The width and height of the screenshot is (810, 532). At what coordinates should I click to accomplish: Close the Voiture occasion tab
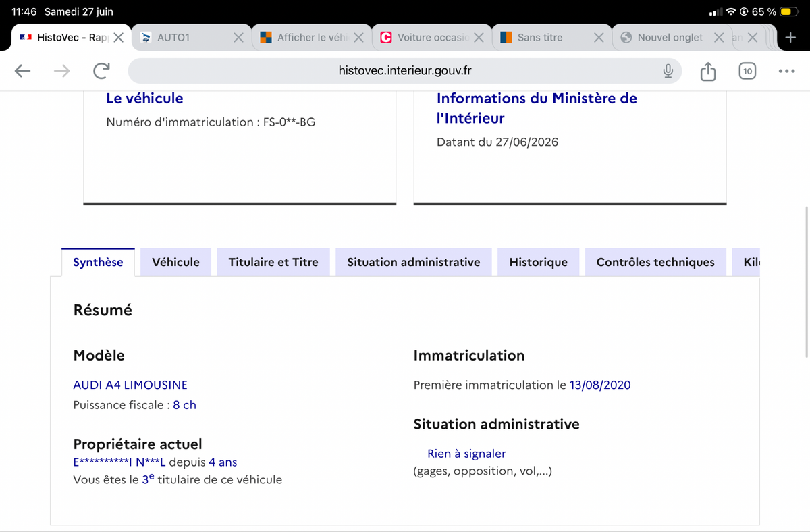(479, 38)
